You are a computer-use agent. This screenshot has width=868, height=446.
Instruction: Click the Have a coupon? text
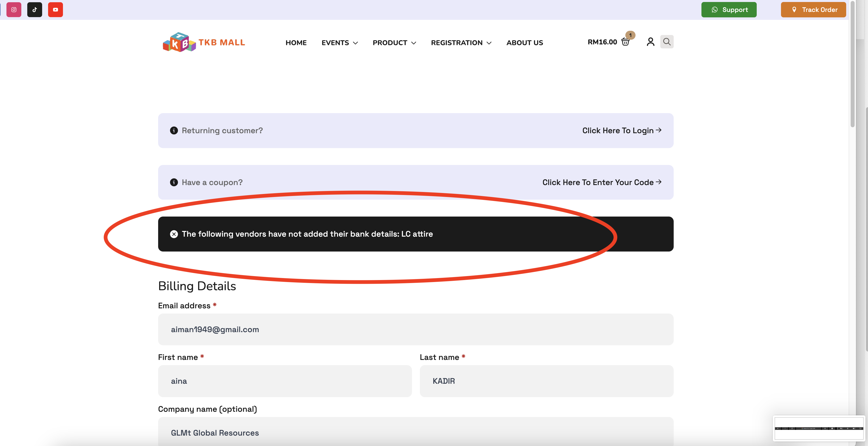212,182
